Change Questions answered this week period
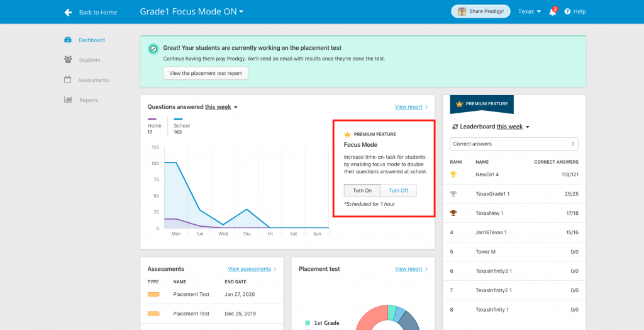 (221, 107)
